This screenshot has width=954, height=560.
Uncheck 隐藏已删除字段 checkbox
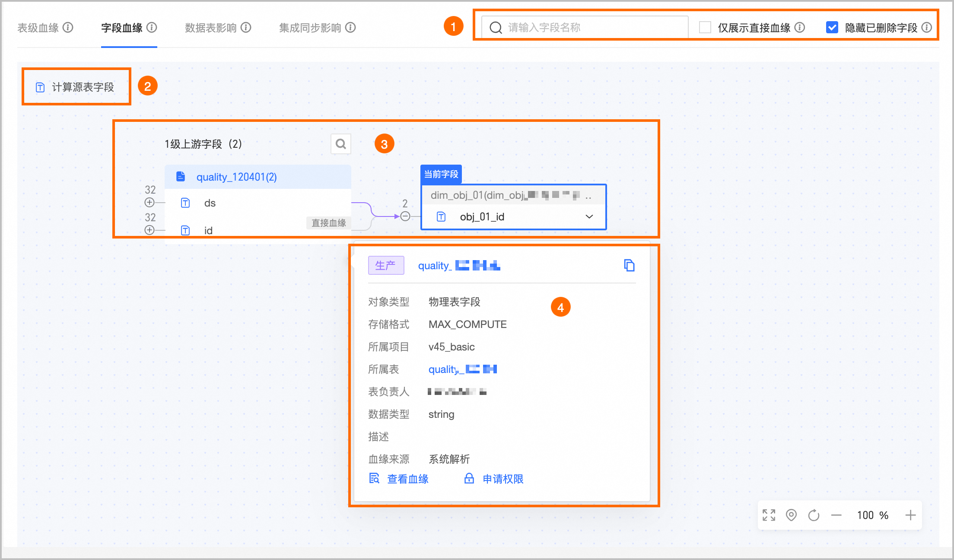click(832, 28)
